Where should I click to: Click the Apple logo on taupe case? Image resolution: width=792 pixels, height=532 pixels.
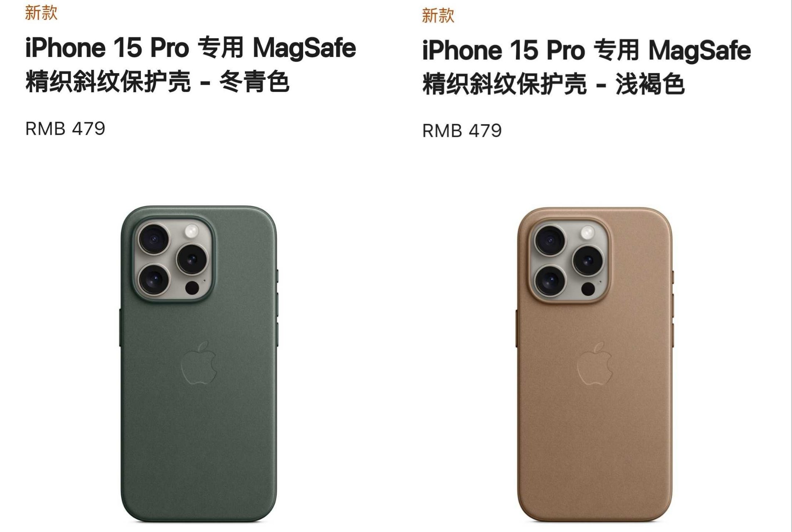[595, 363]
